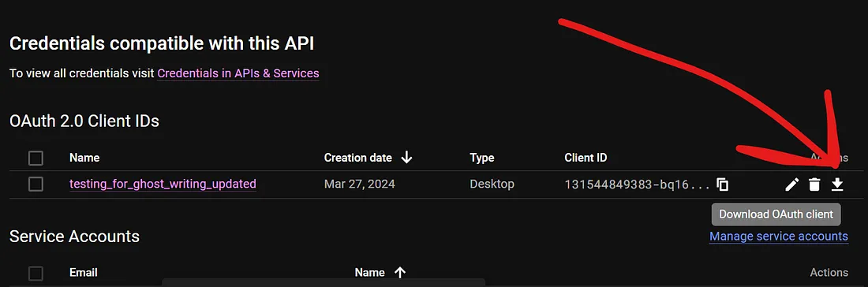Delete the testing_for_ghost_writing_updated client
The image size is (868, 287).
click(x=814, y=184)
